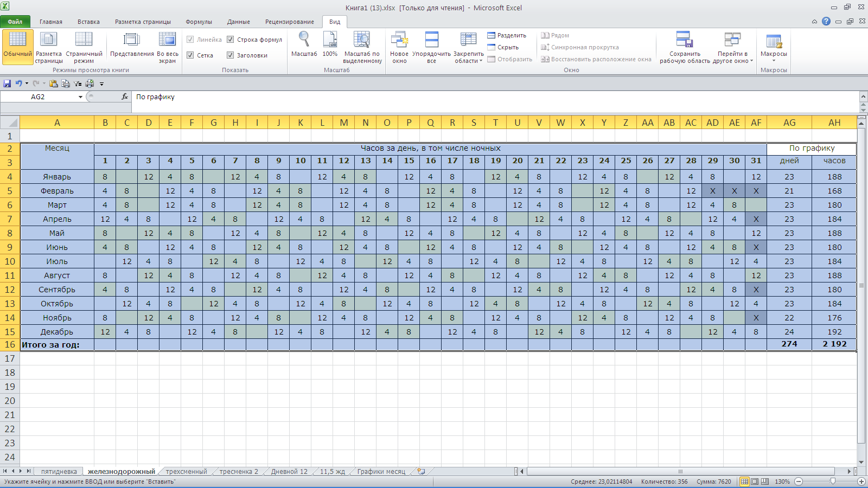Image resolution: width=868 pixels, height=488 pixels.
Task: Open the Формулы ribbon tab
Action: point(199,22)
